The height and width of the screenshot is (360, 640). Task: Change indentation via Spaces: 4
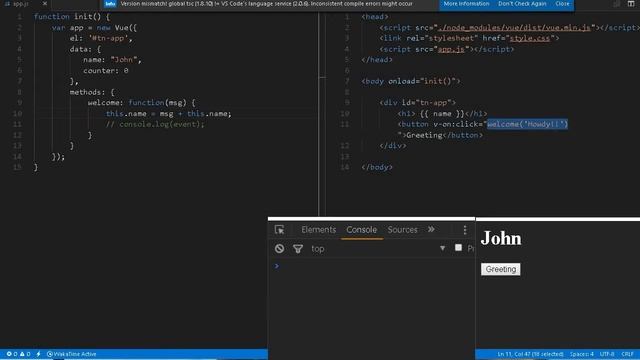point(582,354)
